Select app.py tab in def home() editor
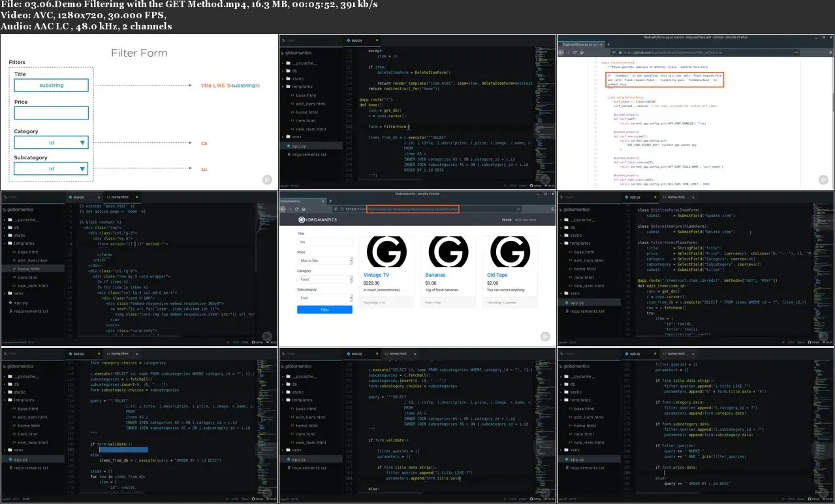The height and width of the screenshot is (504, 835). (x=363, y=40)
